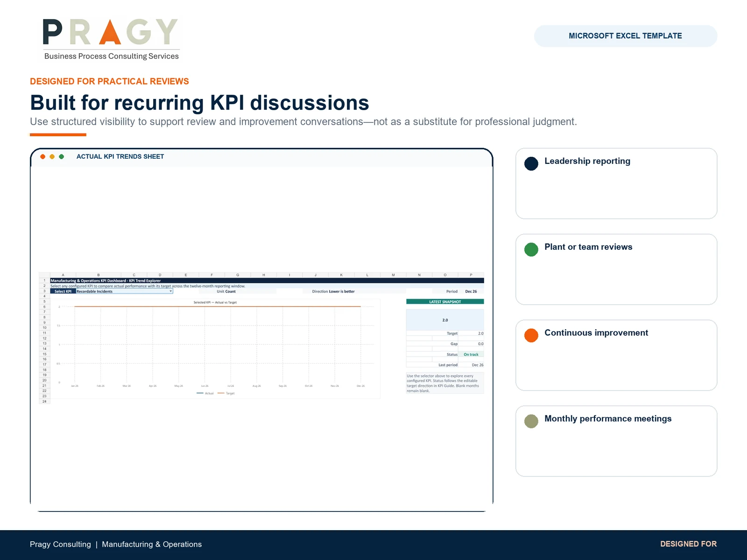Click the navy dot beside Leadership reporting
This screenshot has height=560, width=747.
pyautogui.click(x=531, y=164)
